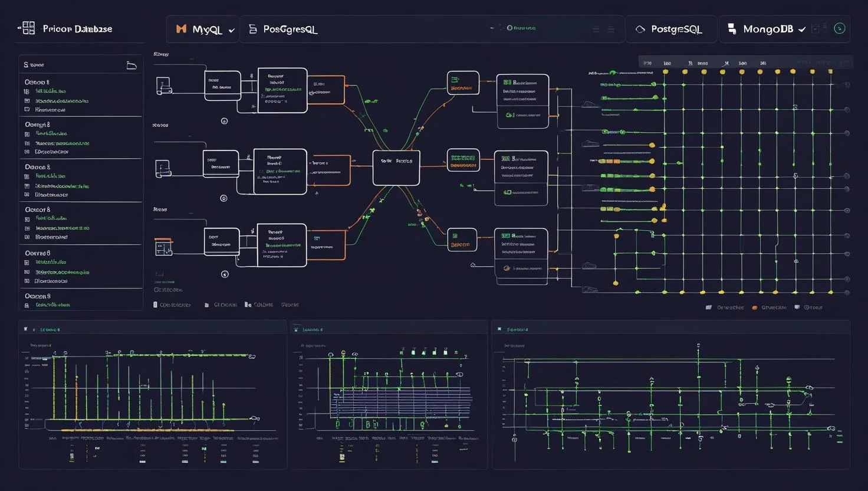Click the MongoDB server icon

tap(732, 29)
